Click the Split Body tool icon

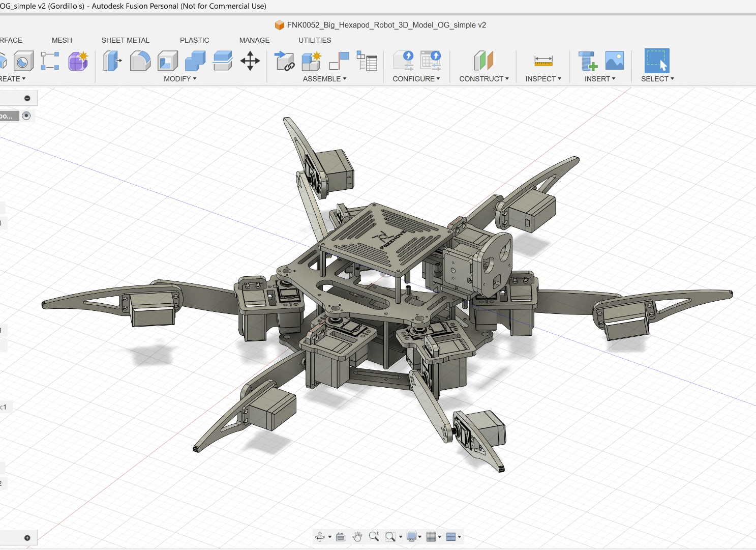pyautogui.click(x=223, y=61)
